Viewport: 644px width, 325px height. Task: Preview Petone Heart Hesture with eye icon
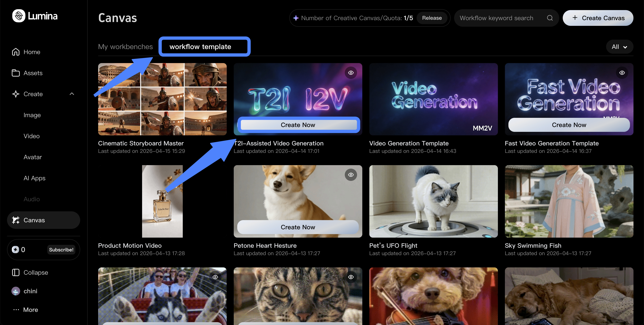[x=351, y=175]
